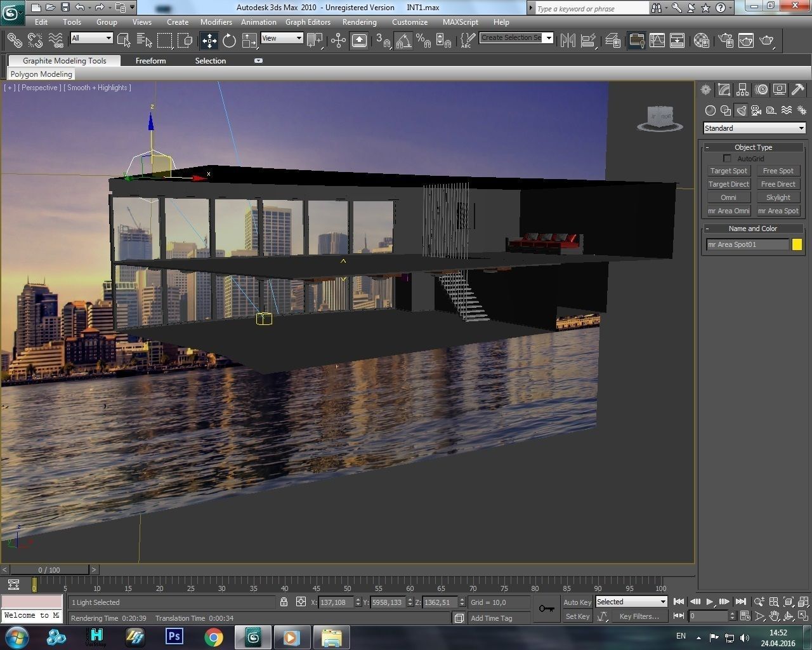Select Helpers category in Create panel
This screenshot has height=650, width=812.
coord(771,110)
